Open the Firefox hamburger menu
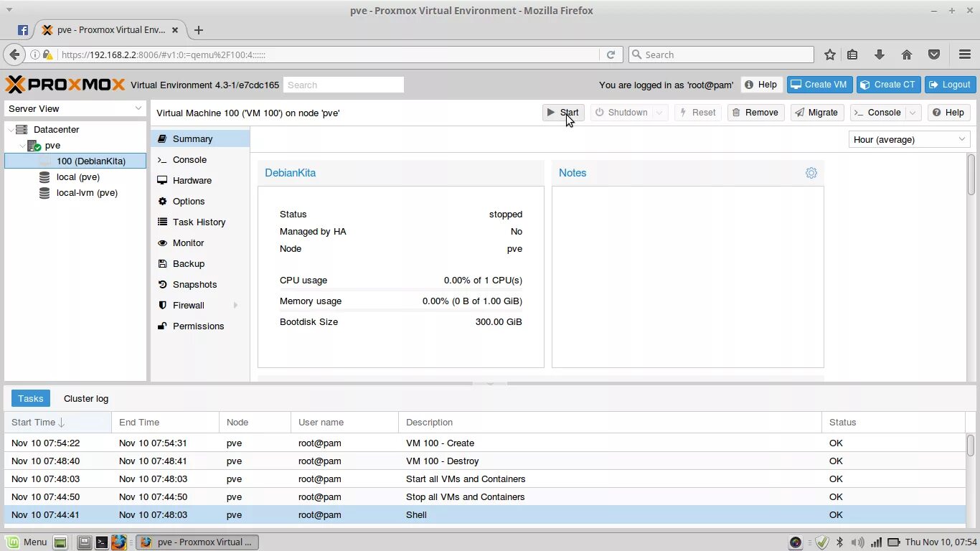 965,55
